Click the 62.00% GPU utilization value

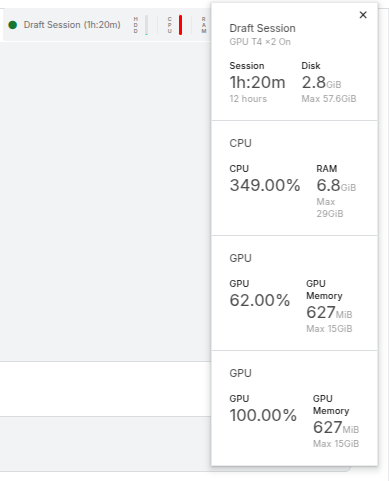(x=260, y=300)
